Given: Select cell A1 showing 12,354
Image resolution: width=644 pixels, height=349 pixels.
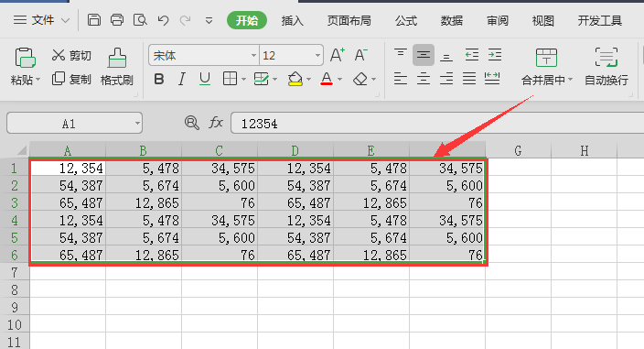Looking at the screenshot, I should tap(68, 168).
